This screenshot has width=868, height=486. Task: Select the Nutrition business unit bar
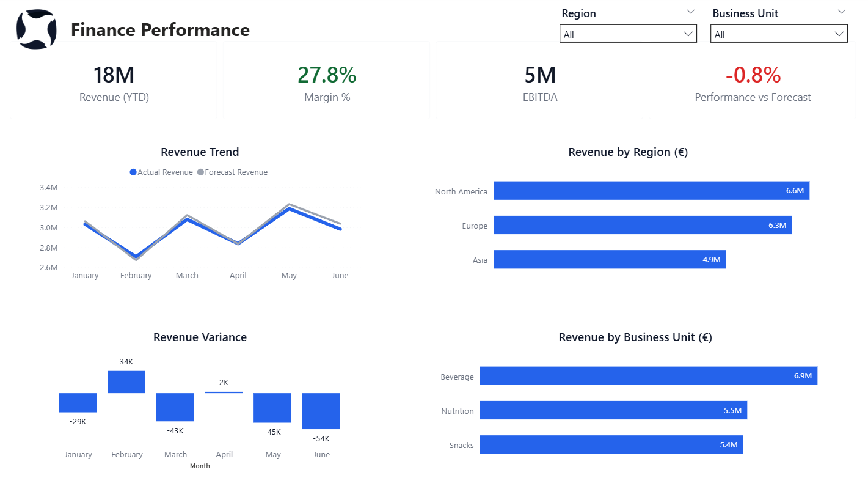pos(613,410)
